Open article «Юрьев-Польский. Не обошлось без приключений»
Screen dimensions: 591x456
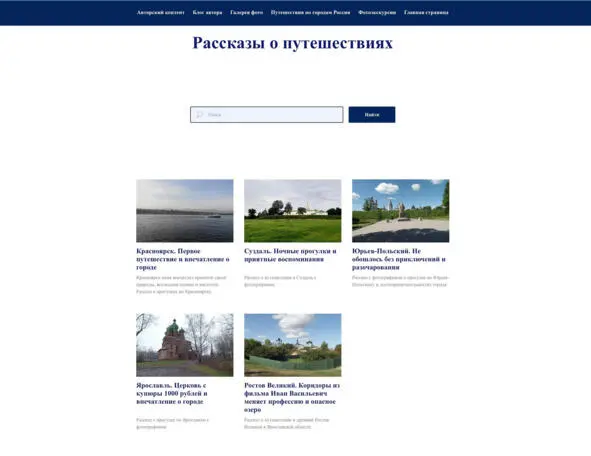[399, 259]
